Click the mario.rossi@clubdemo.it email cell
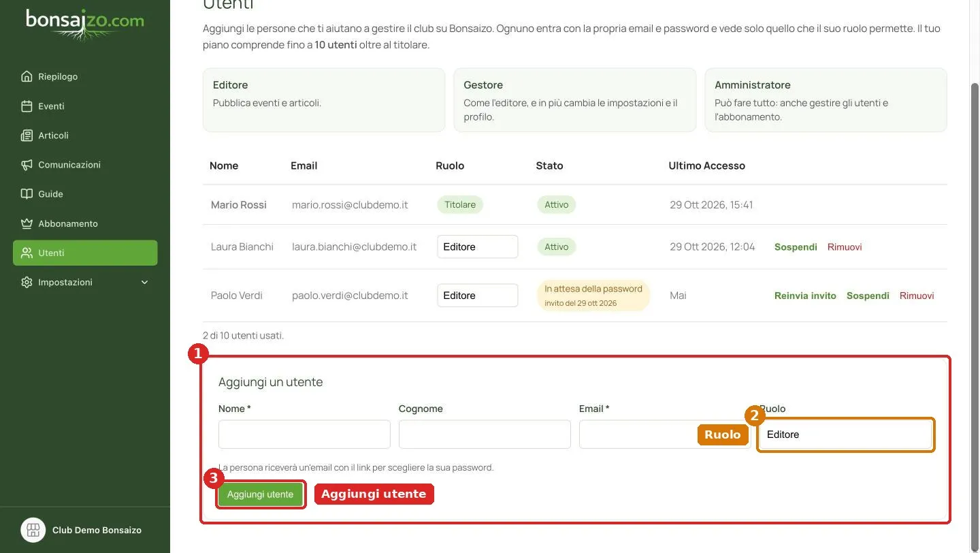The width and height of the screenshot is (980, 553). coord(350,205)
